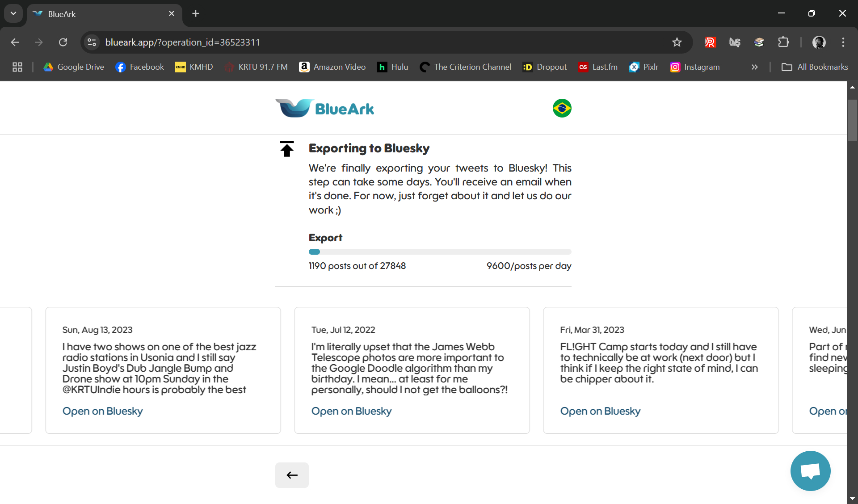This screenshot has width=858, height=504.
Task: Open the Chrome profile avatar
Action: pos(819,42)
